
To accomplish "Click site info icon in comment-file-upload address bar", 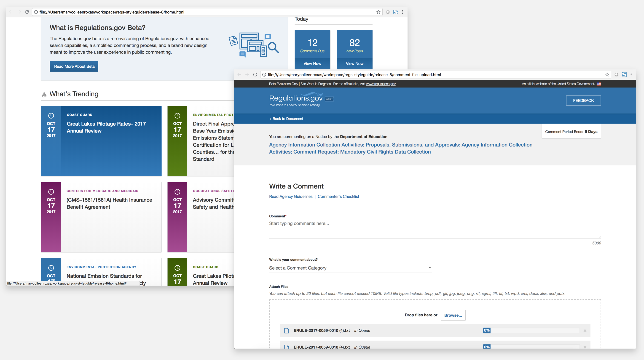I will click(264, 75).
